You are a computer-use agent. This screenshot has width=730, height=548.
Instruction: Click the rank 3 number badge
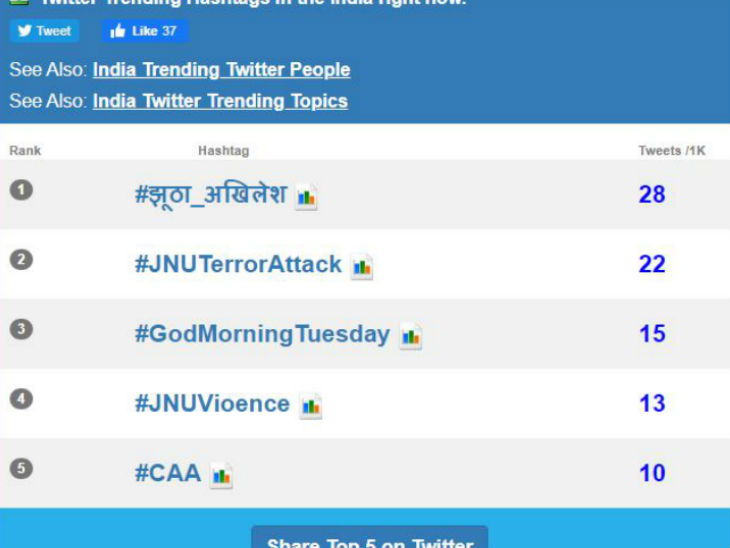[x=21, y=329]
